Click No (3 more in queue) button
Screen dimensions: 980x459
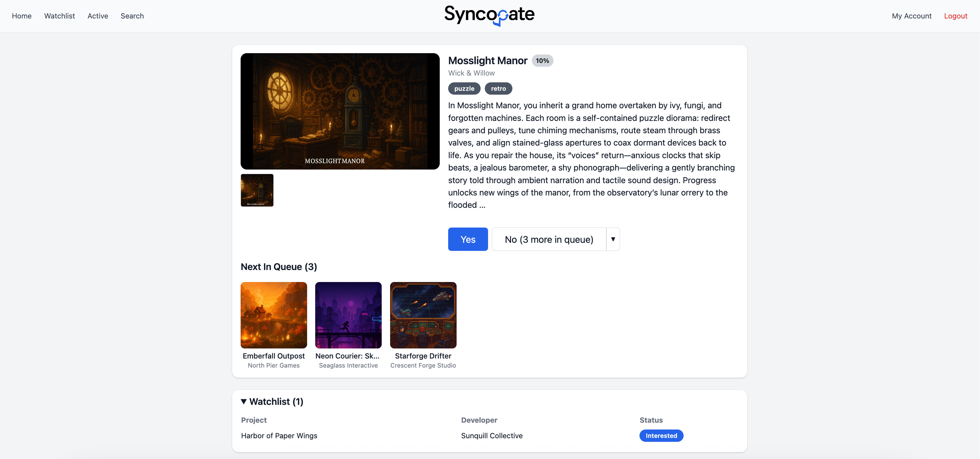pos(549,239)
